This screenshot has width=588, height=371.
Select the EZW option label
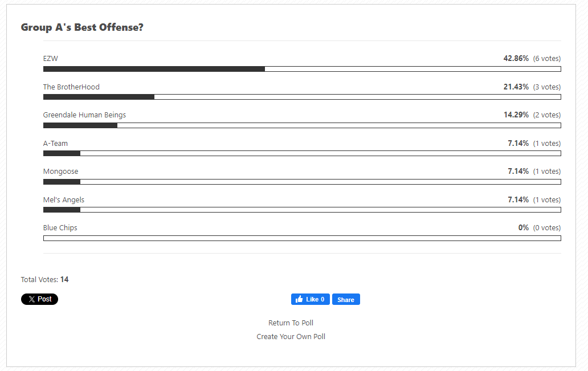click(x=51, y=59)
